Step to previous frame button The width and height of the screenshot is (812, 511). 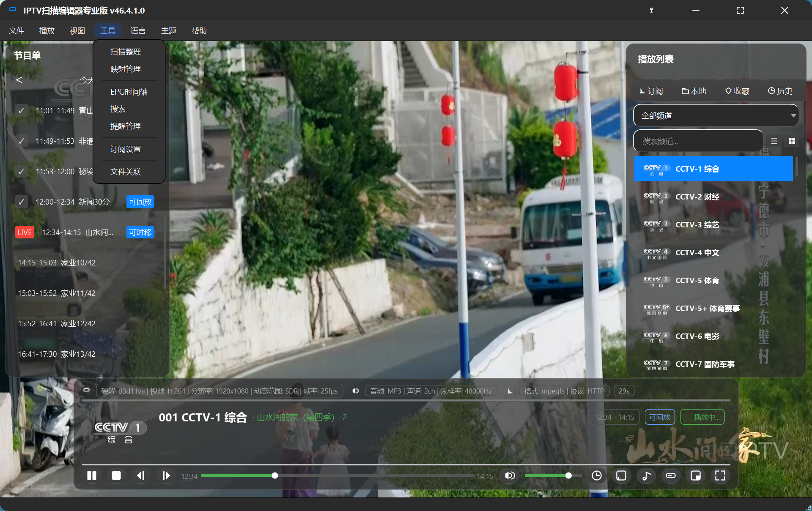(141, 476)
